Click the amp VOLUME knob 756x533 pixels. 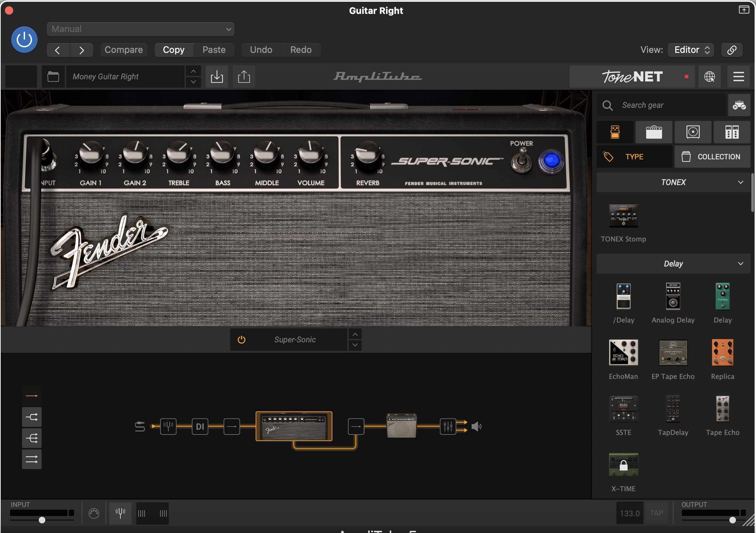coord(310,153)
